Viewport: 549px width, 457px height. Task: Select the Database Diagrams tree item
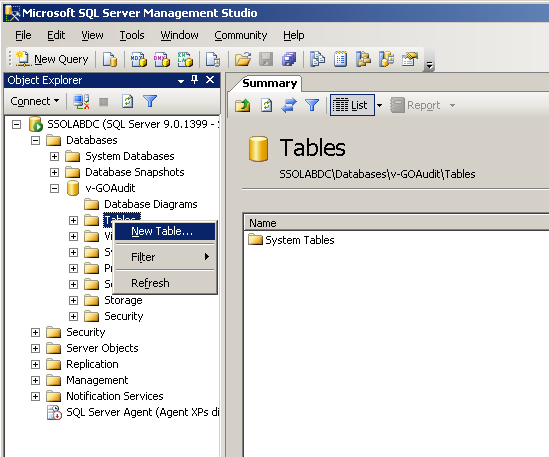(151, 204)
